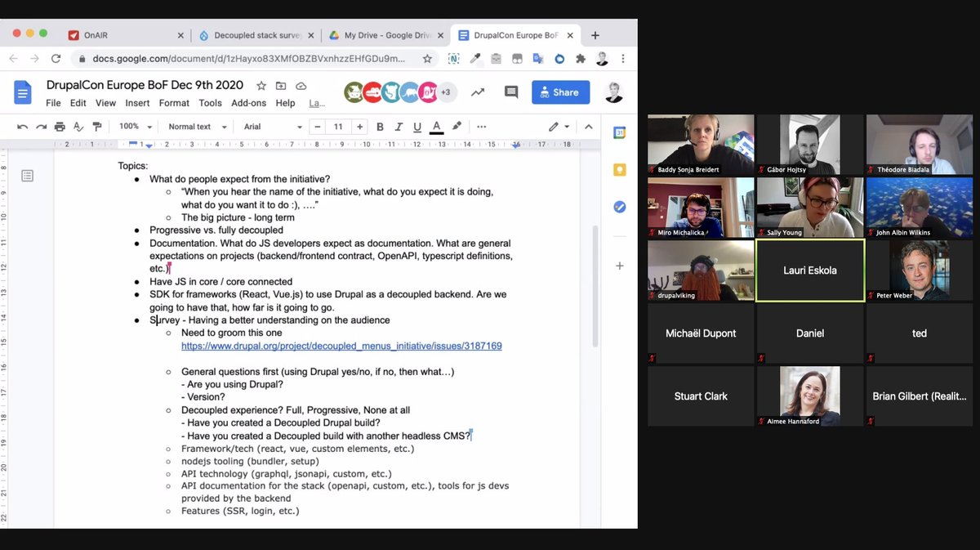The width and height of the screenshot is (980, 550).
Task: Open Google Keep in the side panel
Action: click(x=620, y=169)
